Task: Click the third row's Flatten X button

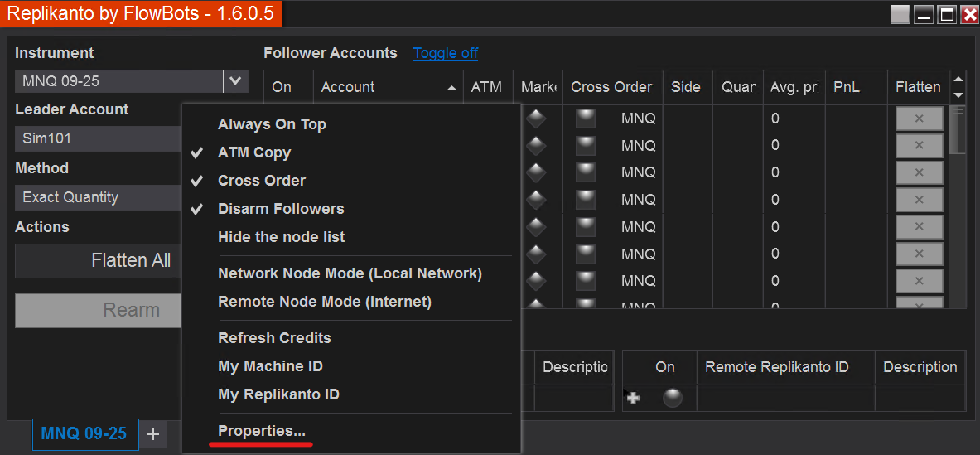Action: tap(919, 172)
